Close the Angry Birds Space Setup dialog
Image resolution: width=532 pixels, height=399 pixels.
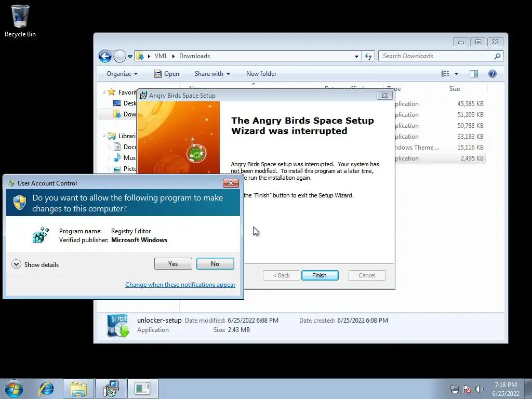click(384, 96)
